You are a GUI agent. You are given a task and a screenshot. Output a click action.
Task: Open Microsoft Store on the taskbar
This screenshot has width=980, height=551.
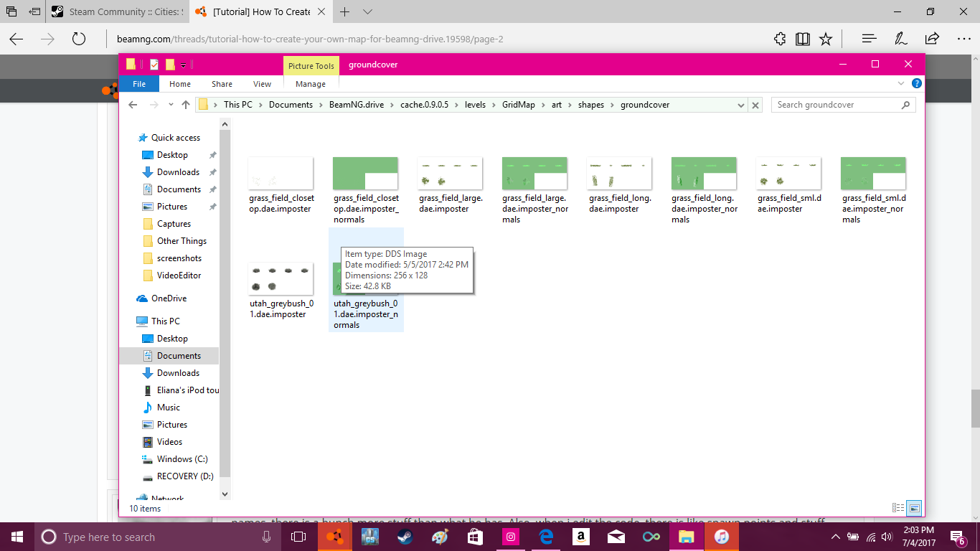click(x=475, y=537)
